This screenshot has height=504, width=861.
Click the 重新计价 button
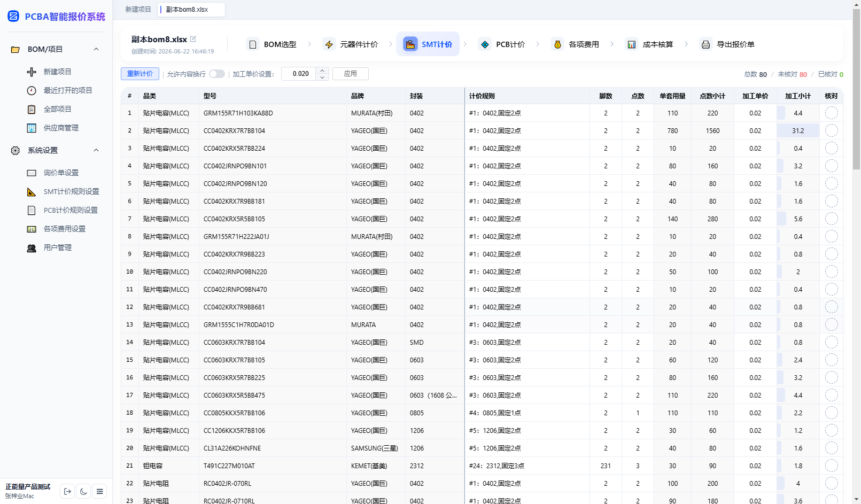pos(140,74)
